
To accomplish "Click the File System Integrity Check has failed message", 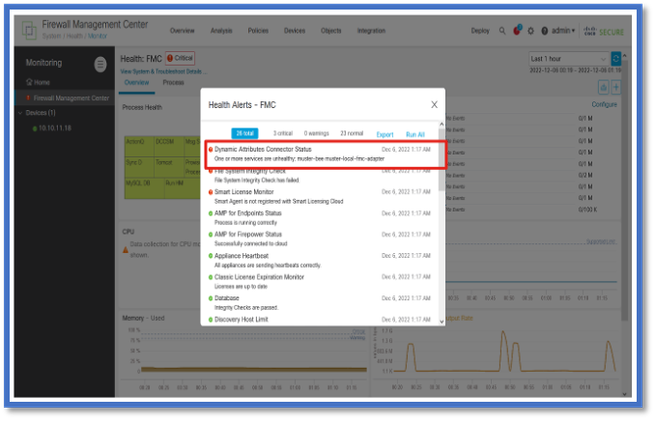I will click(257, 180).
